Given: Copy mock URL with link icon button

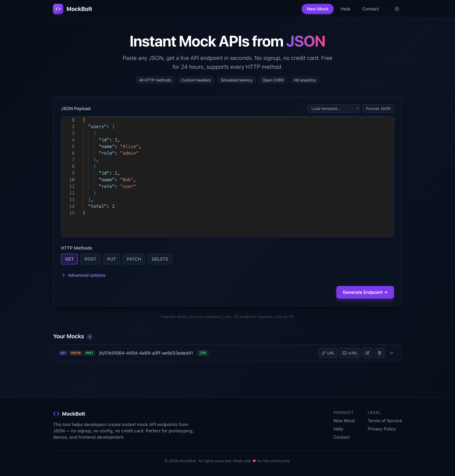Looking at the screenshot, I should tap(328, 353).
